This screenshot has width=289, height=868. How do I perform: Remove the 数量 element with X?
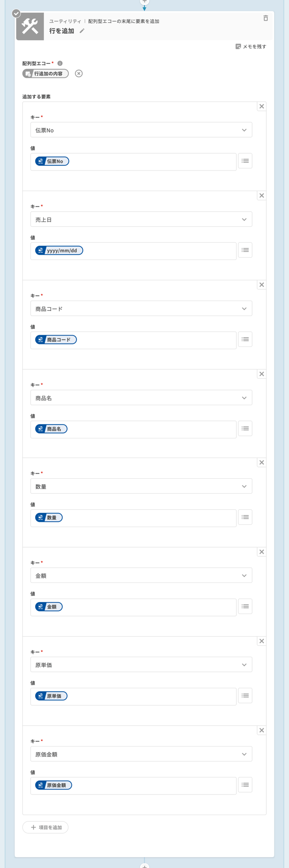coord(262,463)
